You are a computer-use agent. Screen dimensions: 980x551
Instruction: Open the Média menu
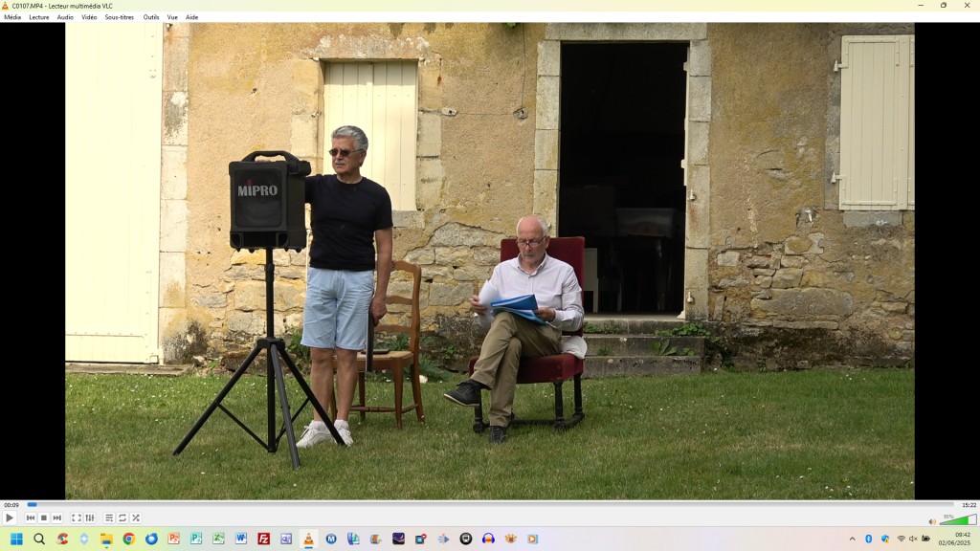pyautogui.click(x=12, y=17)
